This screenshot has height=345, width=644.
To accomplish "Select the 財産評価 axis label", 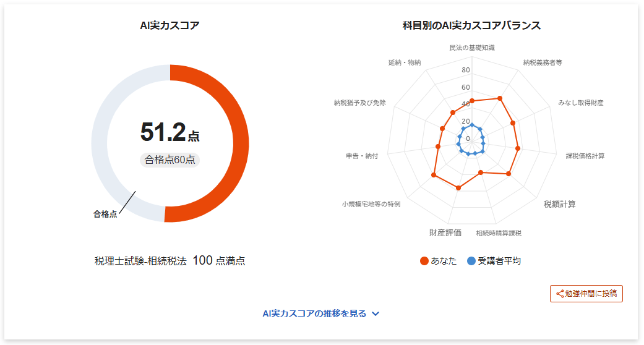I will pyautogui.click(x=445, y=233).
